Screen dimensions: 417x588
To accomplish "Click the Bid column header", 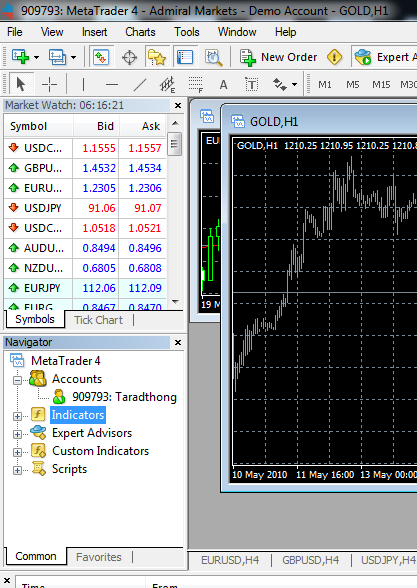I will point(96,126).
